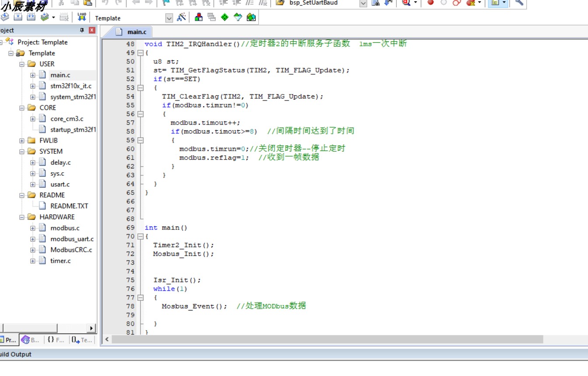Expand the modbus.c file node
The image size is (588, 376).
pyautogui.click(x=33, y=228)
